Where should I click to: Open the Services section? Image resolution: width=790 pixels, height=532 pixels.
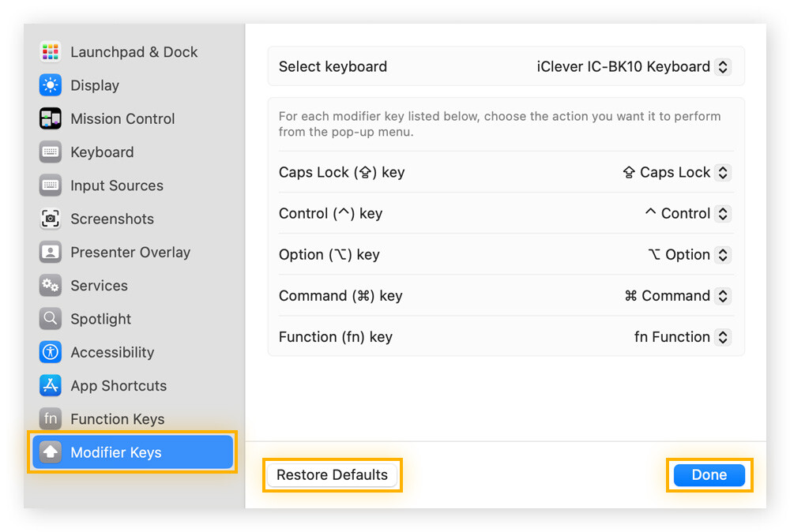[50, 285]
